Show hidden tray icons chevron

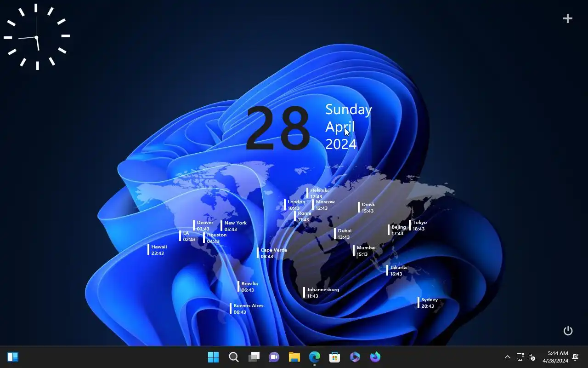[x=508, y=357]
